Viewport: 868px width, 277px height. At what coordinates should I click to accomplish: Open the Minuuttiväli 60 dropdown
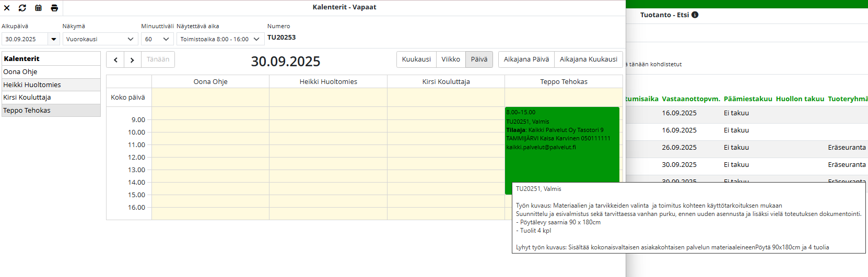[157, 39]
